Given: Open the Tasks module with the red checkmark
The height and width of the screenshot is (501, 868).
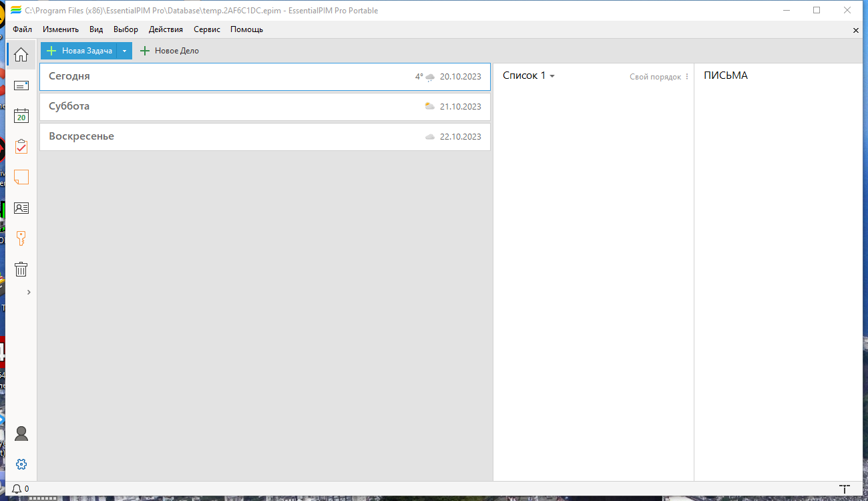Looking at the screenshot, I should [x=21, y=146].
